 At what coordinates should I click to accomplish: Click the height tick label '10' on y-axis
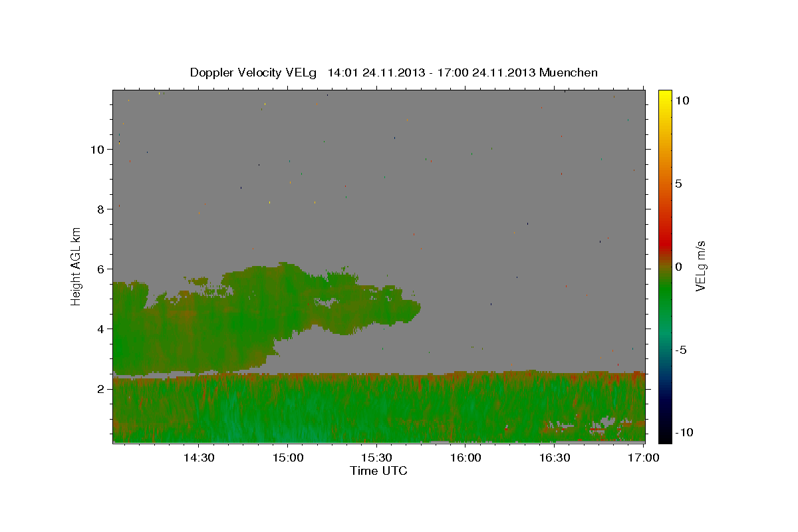pyautogui.click(x=98, y=150)
